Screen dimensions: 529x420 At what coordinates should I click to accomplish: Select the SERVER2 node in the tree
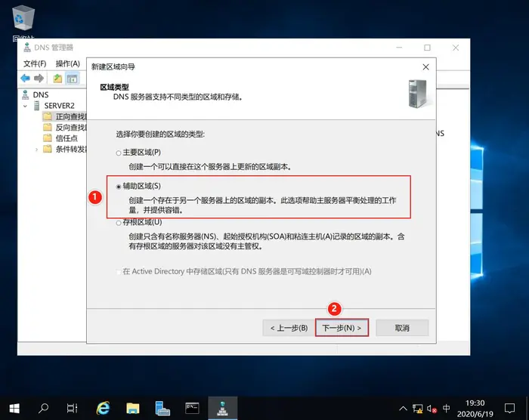[x=60, y=106]
